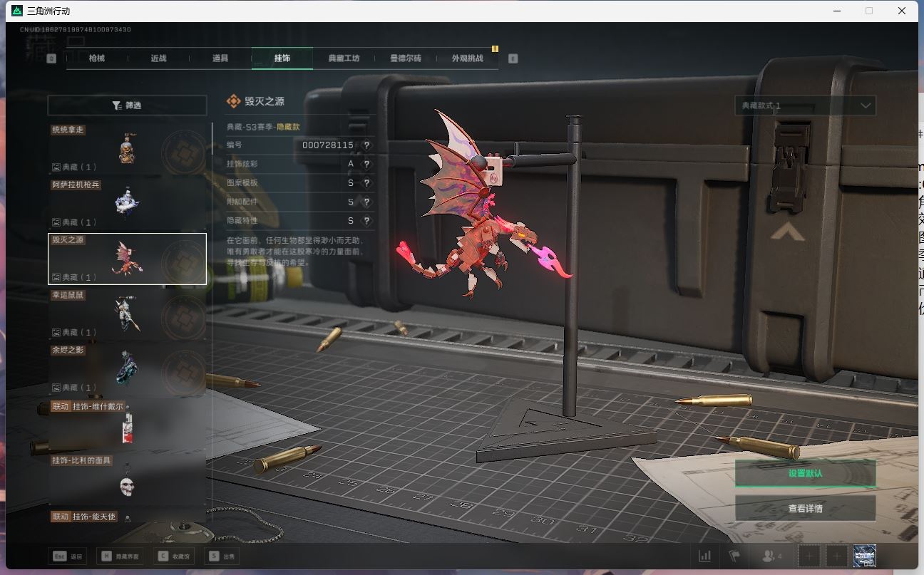Open the 筛选 filter panel
The width and height of the screenshot is (924, 575).
point(127,105)
